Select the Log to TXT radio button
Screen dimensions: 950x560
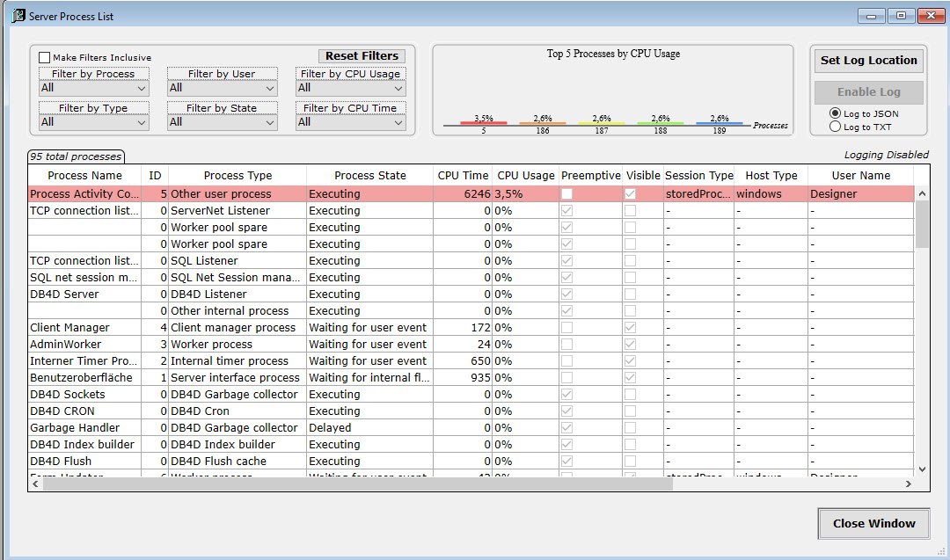[835, 127]
